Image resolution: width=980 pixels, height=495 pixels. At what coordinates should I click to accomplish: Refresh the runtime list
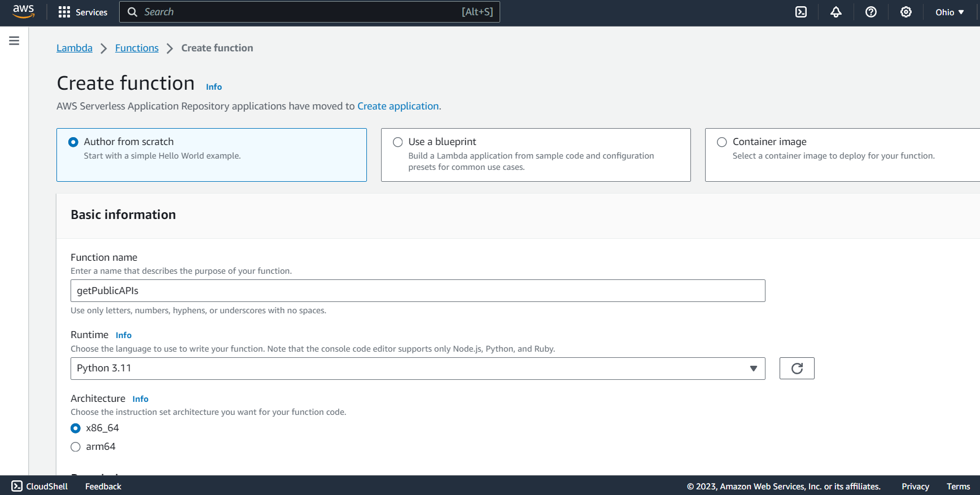[797, 369]
